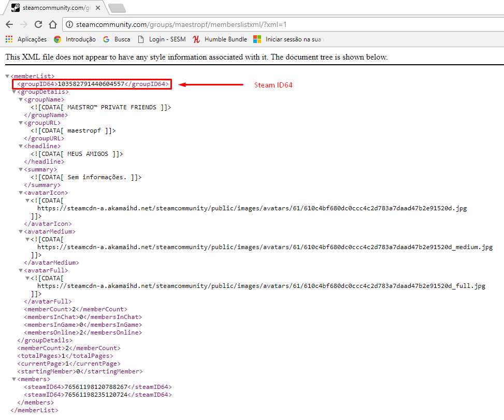504x420 pixels.
Task: Open the Login - SESM bookmark page icon
Action: click(140, 39)
